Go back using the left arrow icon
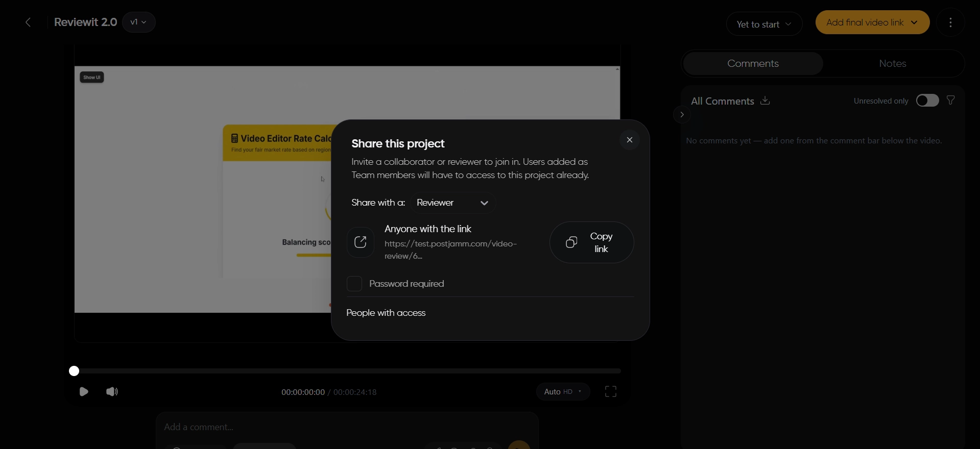This screenshot has height=449, width=980. pos(28,22)
